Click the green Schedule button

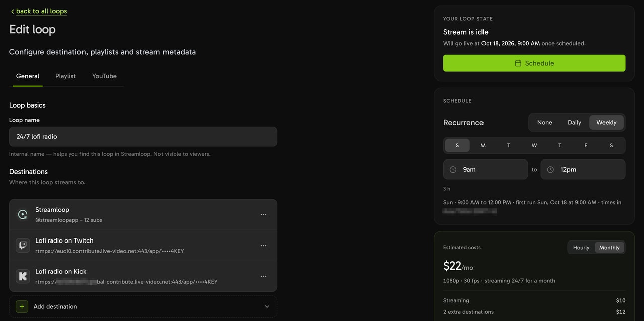click(x=534, y=63)
